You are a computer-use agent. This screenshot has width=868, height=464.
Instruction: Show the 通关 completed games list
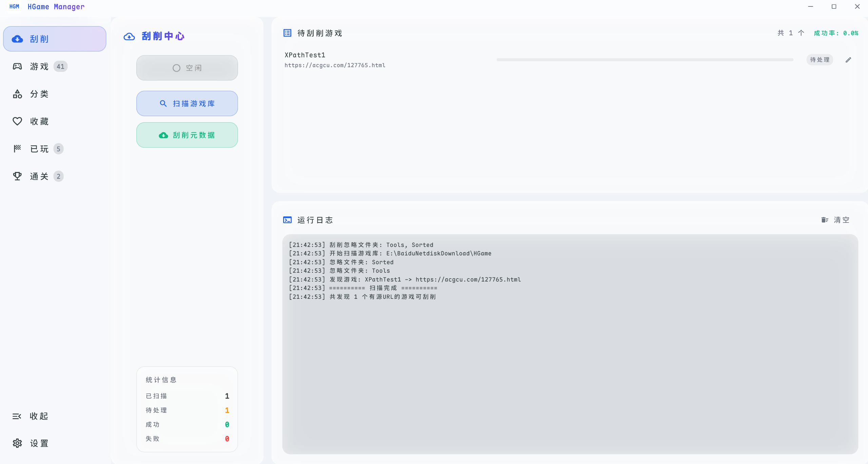[x=55, y=176]
